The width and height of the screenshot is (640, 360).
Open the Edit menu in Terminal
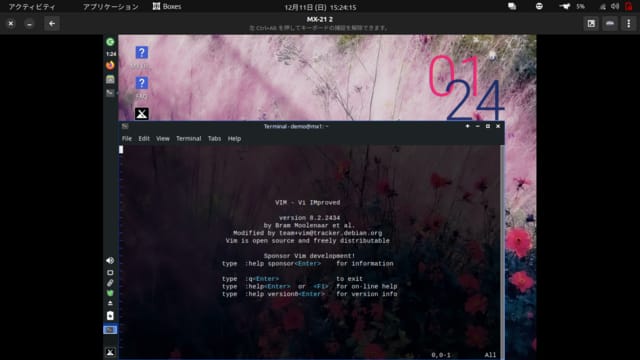click(144, 139)
